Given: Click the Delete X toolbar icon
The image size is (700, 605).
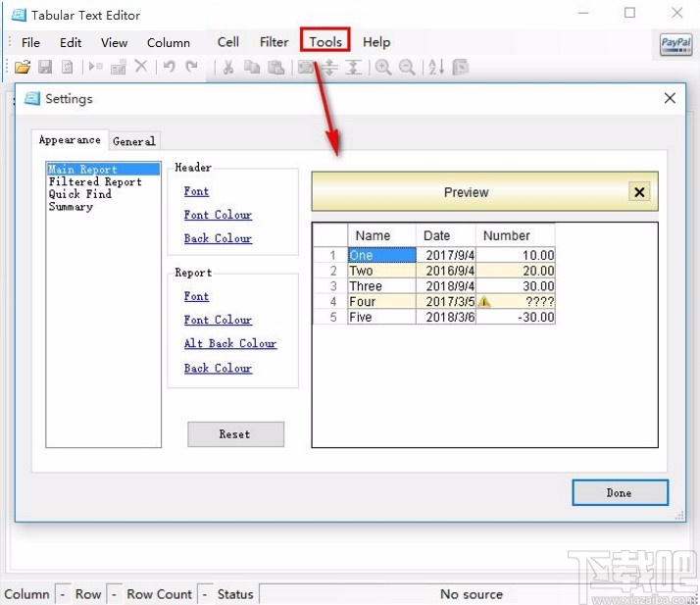Looking at the screenshot, I should (141, 67).
